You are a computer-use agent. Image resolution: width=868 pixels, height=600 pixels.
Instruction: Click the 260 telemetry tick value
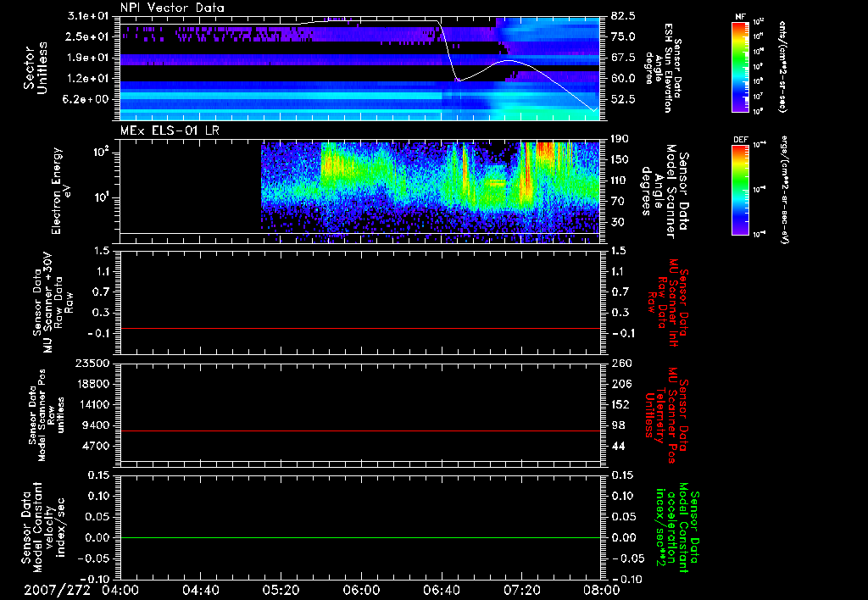click(620, 363)
